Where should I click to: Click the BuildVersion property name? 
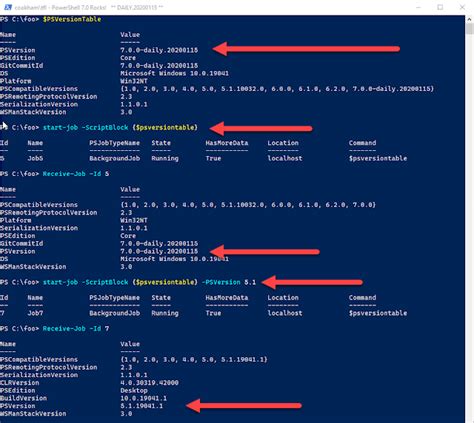[23, 398]
